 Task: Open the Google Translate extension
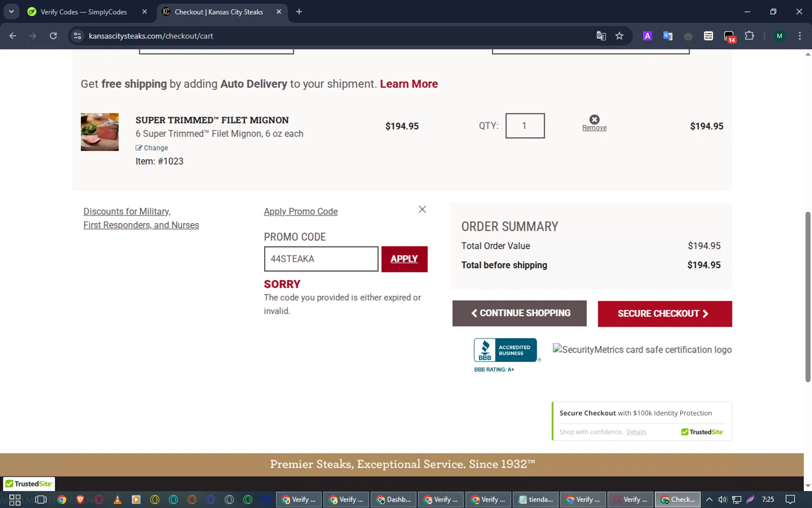(668, 36)
